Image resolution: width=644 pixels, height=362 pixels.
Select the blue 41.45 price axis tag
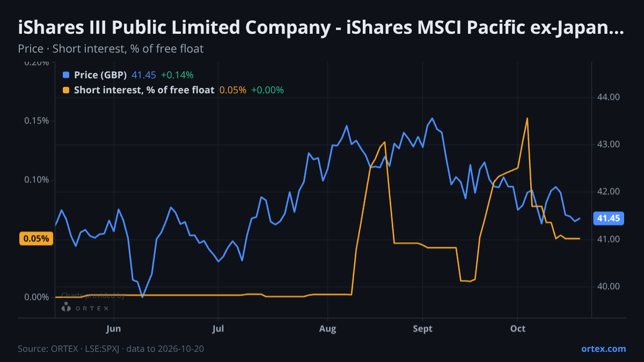(x=608, y=218)
